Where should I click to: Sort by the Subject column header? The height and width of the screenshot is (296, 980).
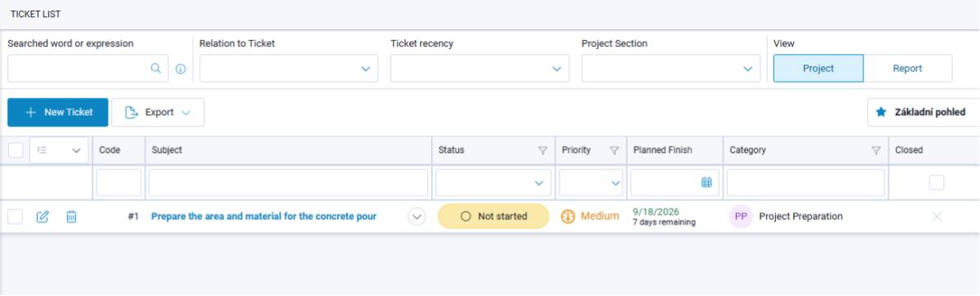point(167,150)
